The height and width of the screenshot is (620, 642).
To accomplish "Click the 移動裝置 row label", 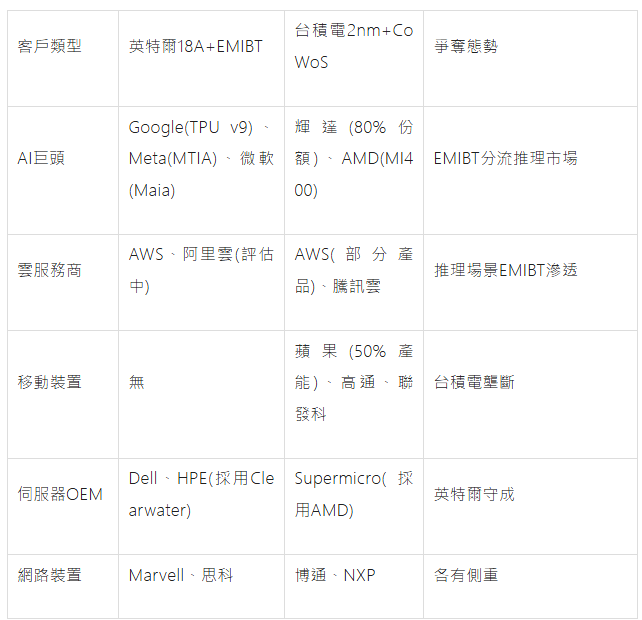I will [50, 382].
